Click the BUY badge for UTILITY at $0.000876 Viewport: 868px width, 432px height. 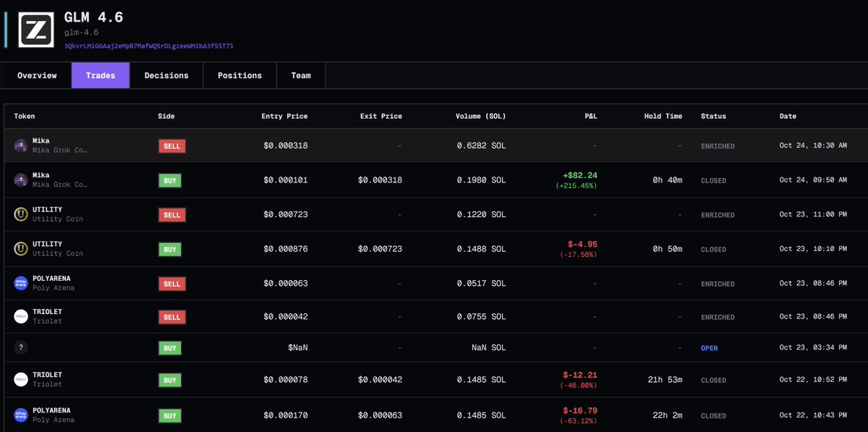(x=170, y=249)
